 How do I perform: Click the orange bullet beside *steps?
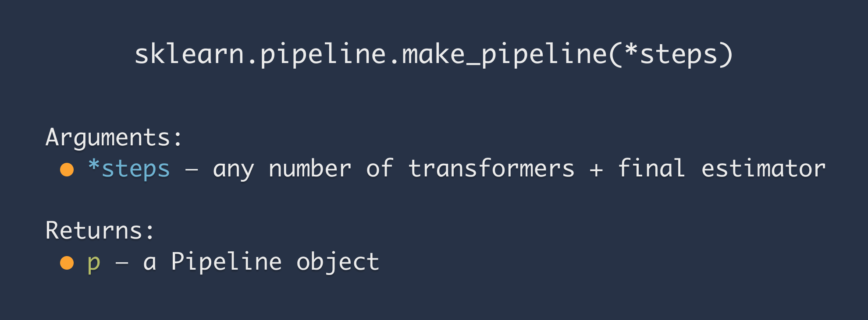[x=67, y=169]
